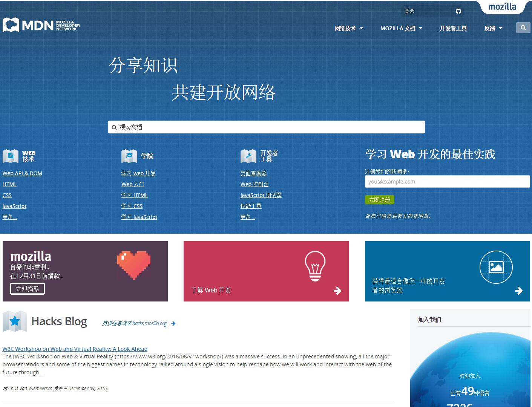Open the GitHub login icon

click(x=458, y=11)
